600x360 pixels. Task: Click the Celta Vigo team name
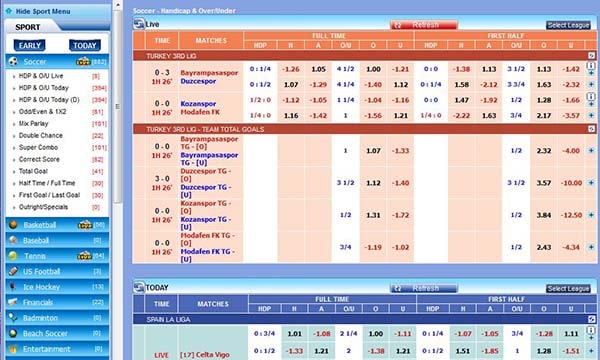(205, 355)
